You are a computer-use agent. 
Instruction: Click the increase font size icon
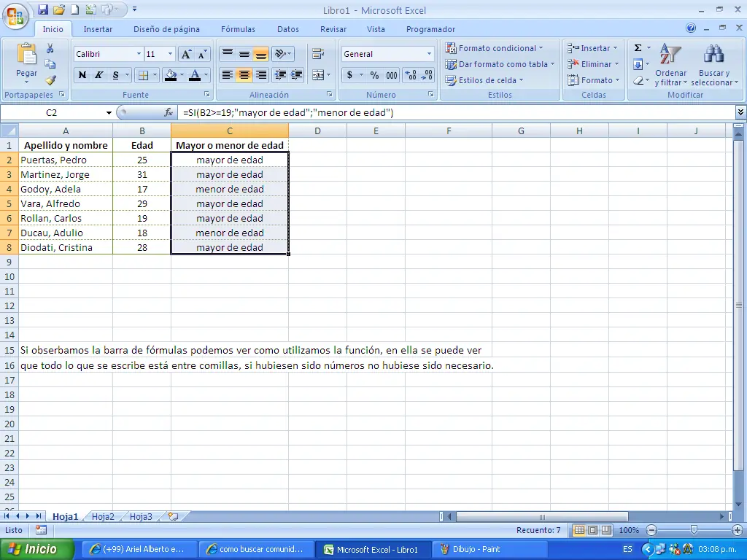(x=186, y=55)
